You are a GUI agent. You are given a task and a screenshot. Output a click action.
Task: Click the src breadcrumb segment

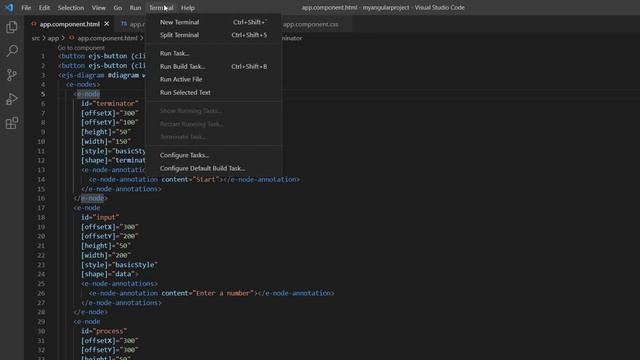pyautogui.click(x=36, y=38)
